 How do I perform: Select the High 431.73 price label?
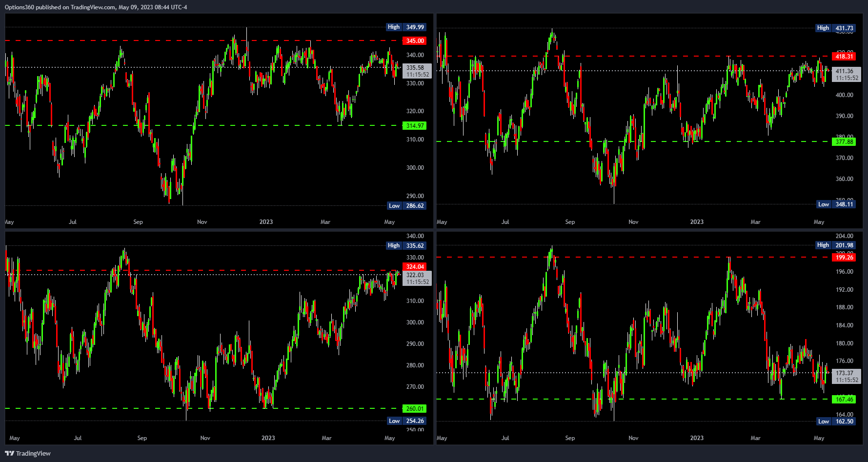[836, 28]
